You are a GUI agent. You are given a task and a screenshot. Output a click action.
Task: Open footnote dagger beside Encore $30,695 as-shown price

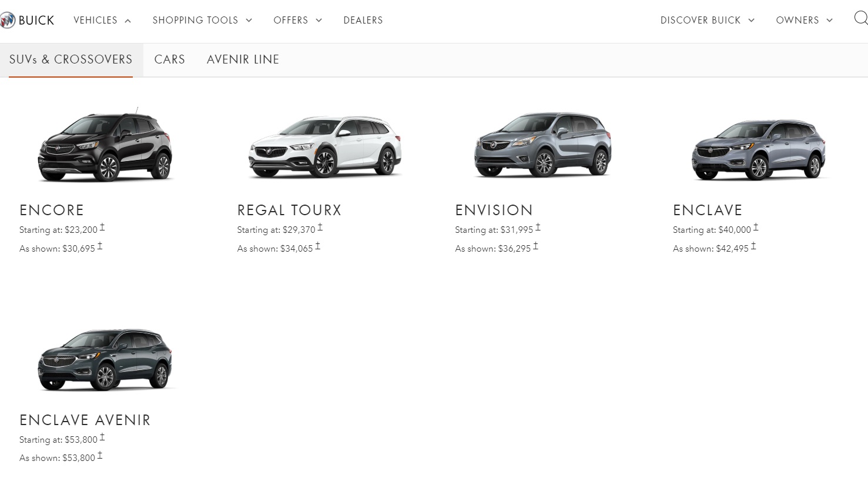[100, 246]
